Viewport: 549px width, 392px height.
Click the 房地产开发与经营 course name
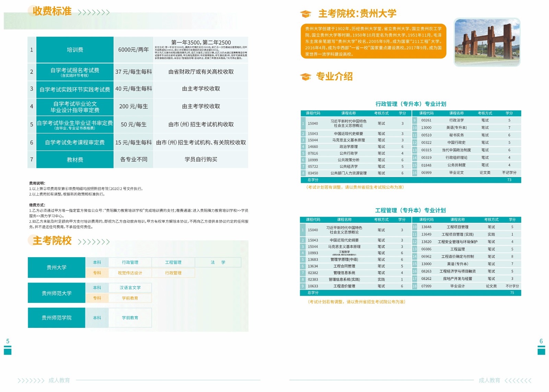pyautogui.click(x=457, y=279)
